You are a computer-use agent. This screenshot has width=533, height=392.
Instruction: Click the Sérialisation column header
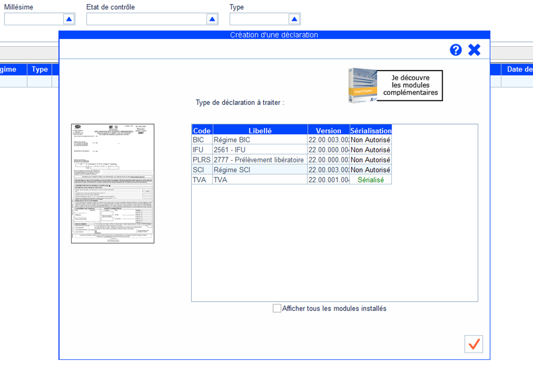coord(371,130)
